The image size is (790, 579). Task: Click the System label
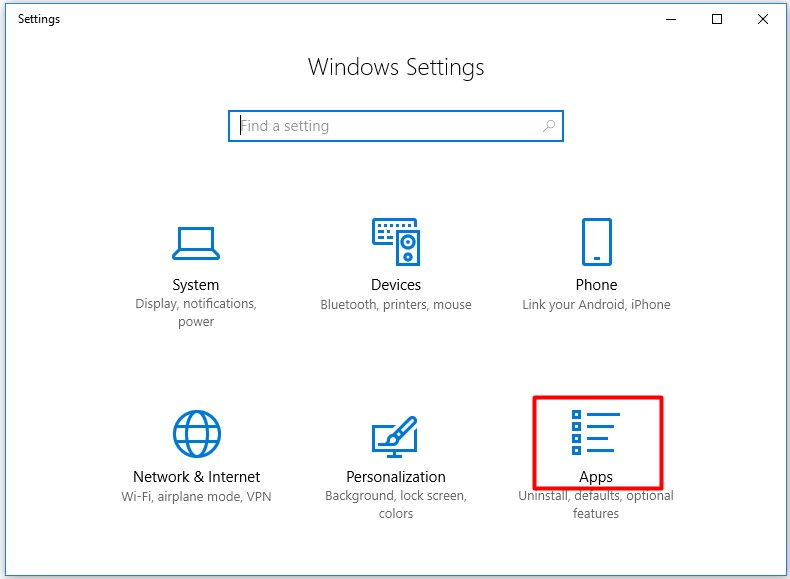[x=195, y=285]
